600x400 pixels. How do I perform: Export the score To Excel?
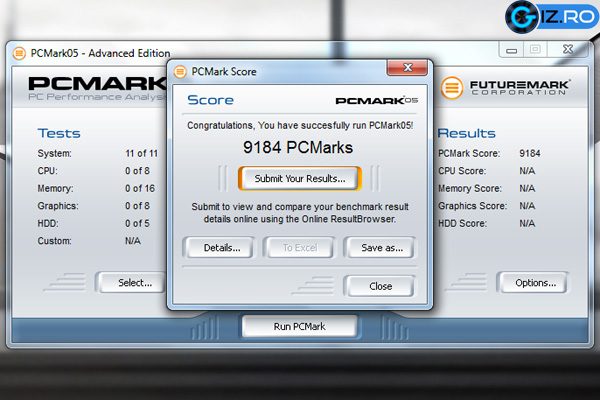pos(300,248)
